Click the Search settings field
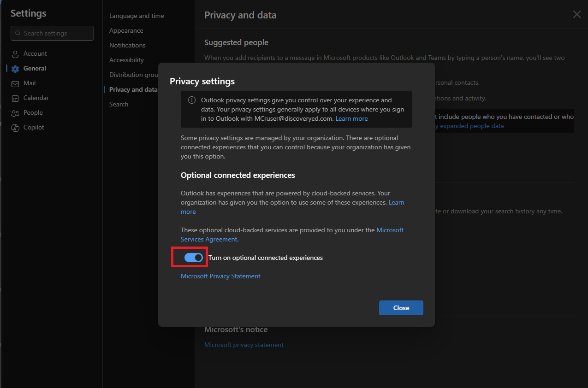 [52, 33]
